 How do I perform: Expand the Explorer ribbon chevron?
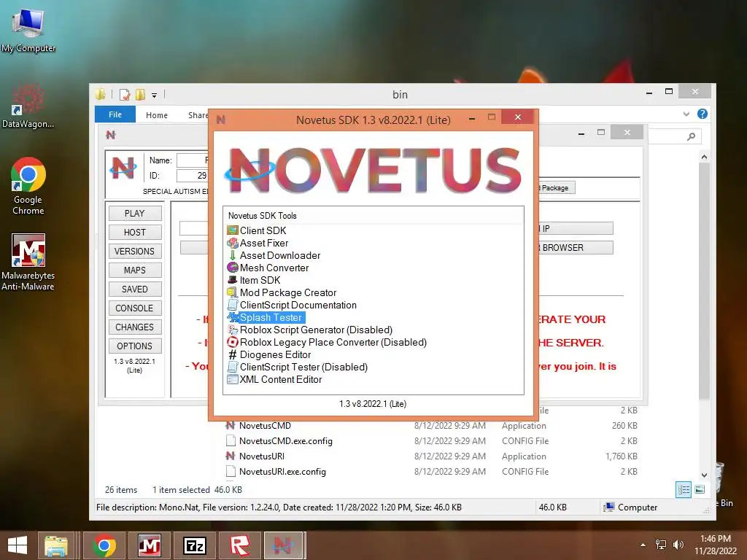[x=686, y=114]
